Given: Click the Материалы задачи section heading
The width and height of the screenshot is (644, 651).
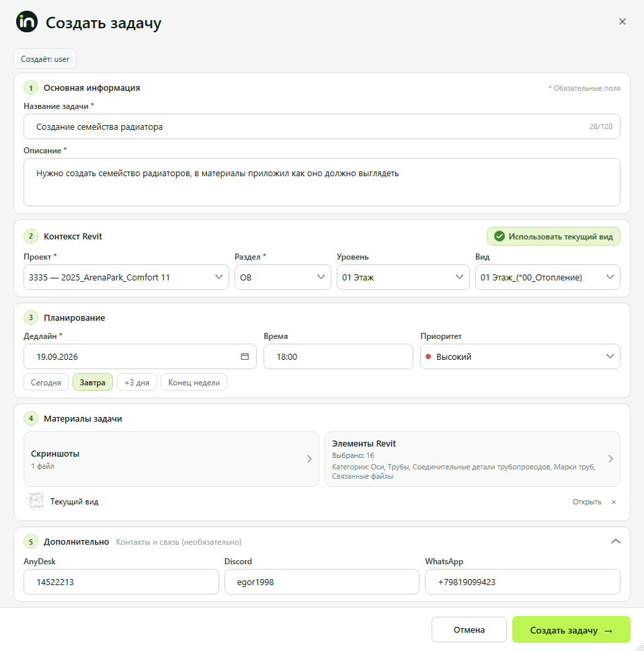Looking at the screenshot, I should [83, 418].
